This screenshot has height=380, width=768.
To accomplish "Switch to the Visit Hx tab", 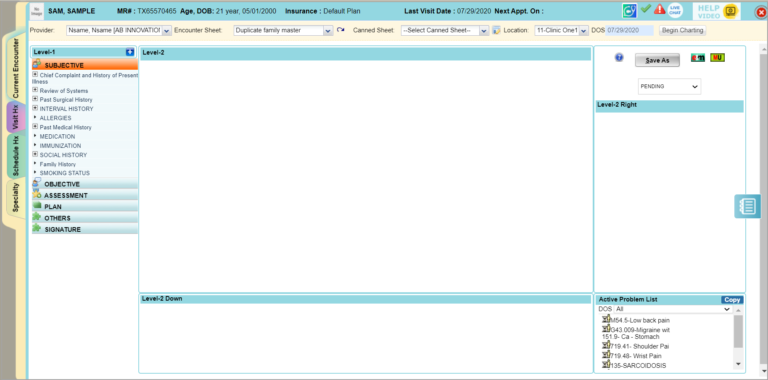I will [x=16, y=118].
